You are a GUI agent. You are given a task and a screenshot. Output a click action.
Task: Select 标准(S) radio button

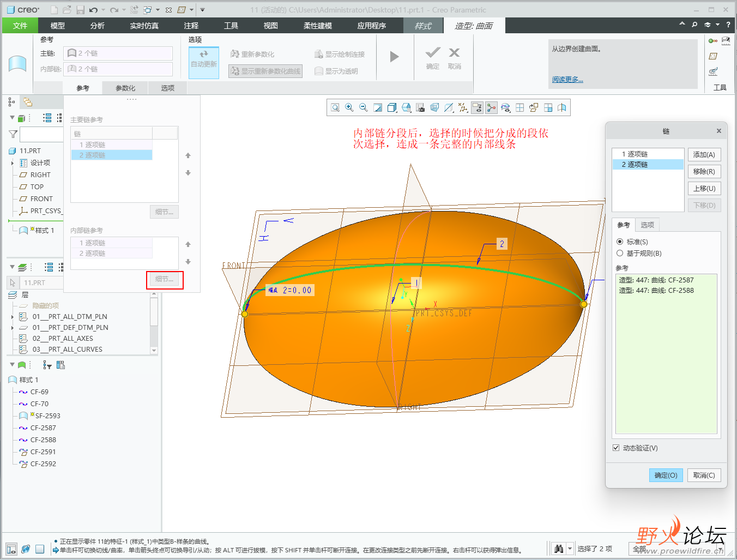click(x=620, y=242)
